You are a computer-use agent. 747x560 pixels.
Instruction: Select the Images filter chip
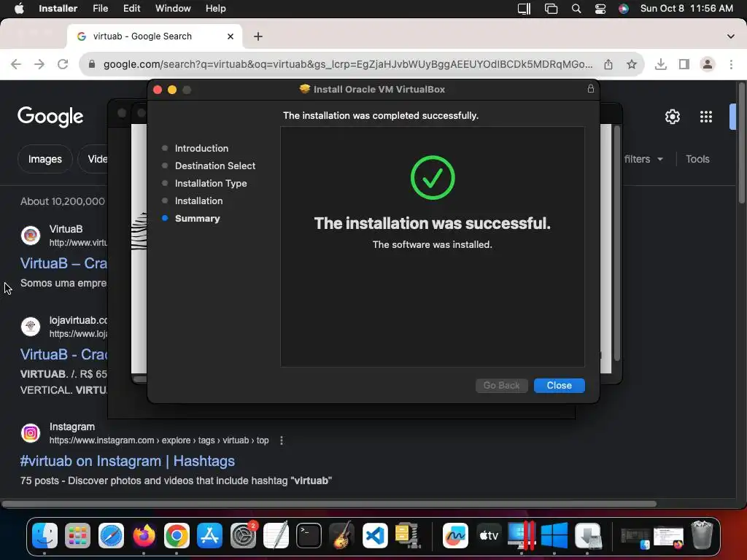pos(44,159)
